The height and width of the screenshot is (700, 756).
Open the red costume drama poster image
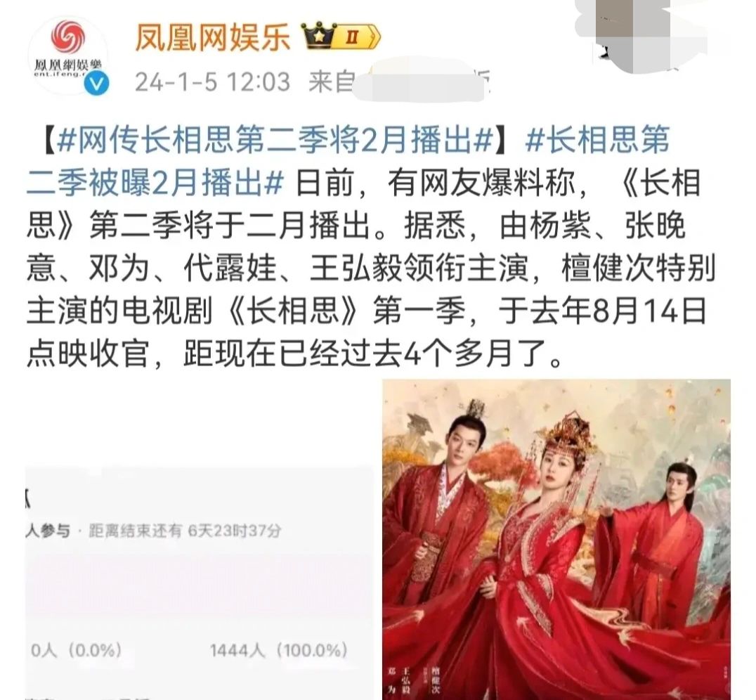point(556,539)
